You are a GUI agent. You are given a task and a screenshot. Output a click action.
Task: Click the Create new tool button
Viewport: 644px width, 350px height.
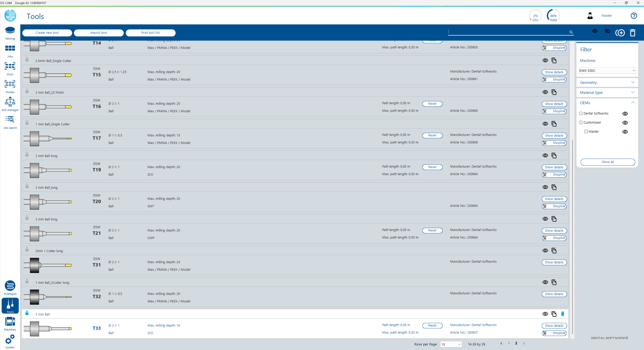point(47,33)
